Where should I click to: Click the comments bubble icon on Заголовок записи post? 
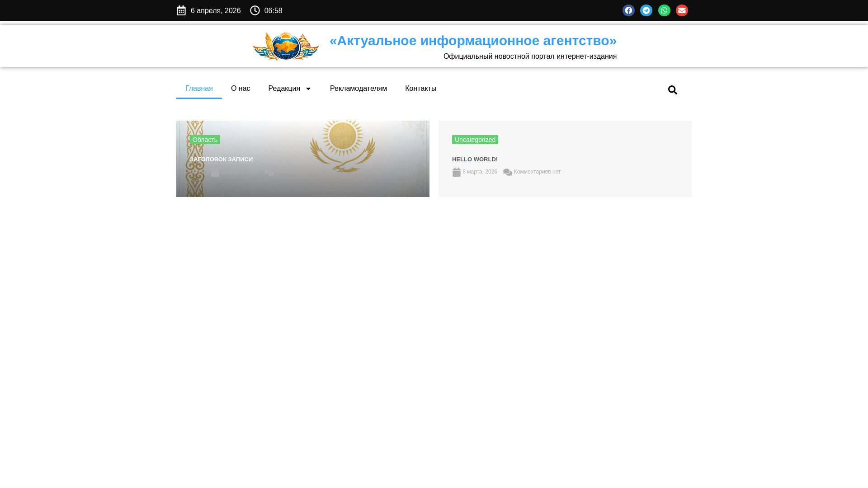pos(269,172)
